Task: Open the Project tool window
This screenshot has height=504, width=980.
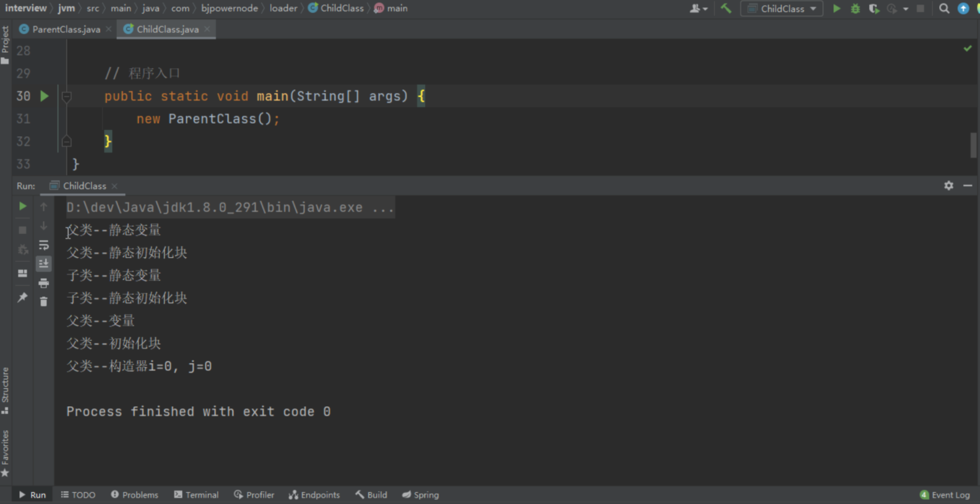Action: coord(5,45)
